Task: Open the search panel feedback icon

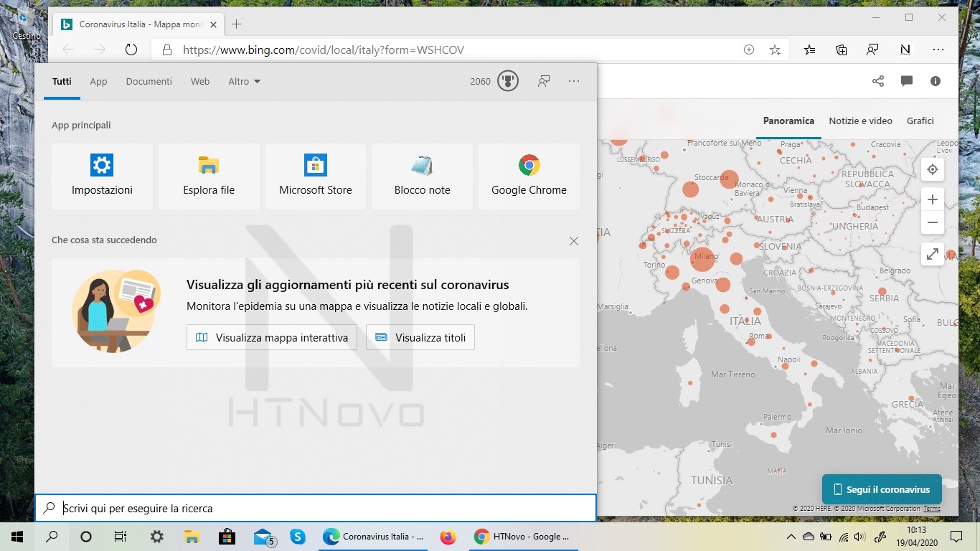Action: (544, 81)
